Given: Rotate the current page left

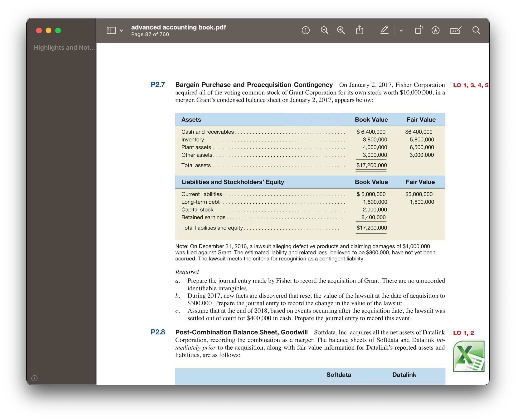Looking at the screenshot, I should pos(419,30).
